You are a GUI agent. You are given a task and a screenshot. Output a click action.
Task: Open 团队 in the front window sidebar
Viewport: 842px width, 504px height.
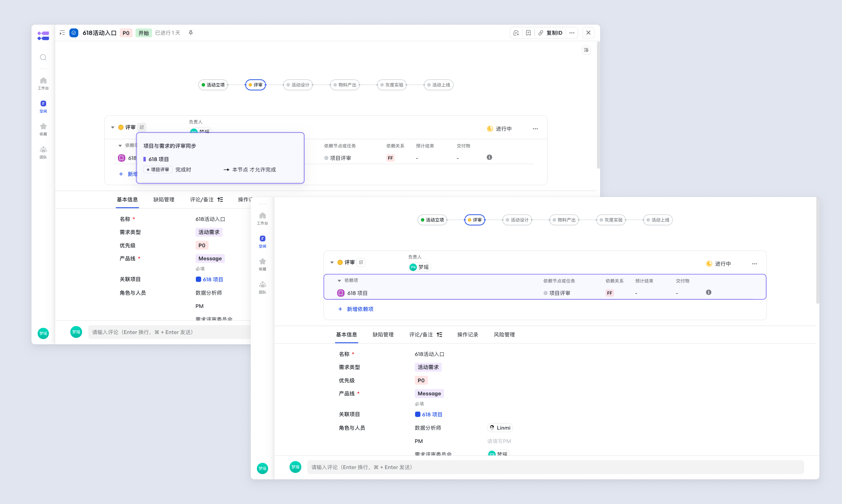pyautogui.click(x=262, y=287)
